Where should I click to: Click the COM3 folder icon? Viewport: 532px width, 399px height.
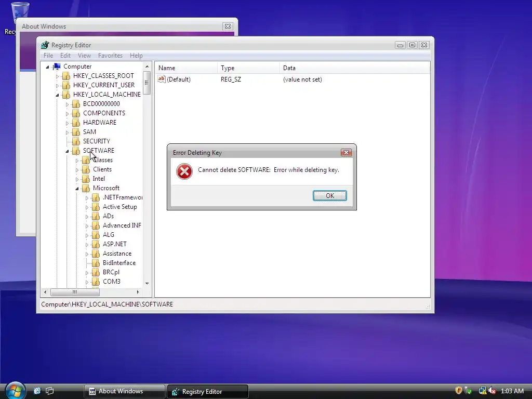[x=96, y=282]
